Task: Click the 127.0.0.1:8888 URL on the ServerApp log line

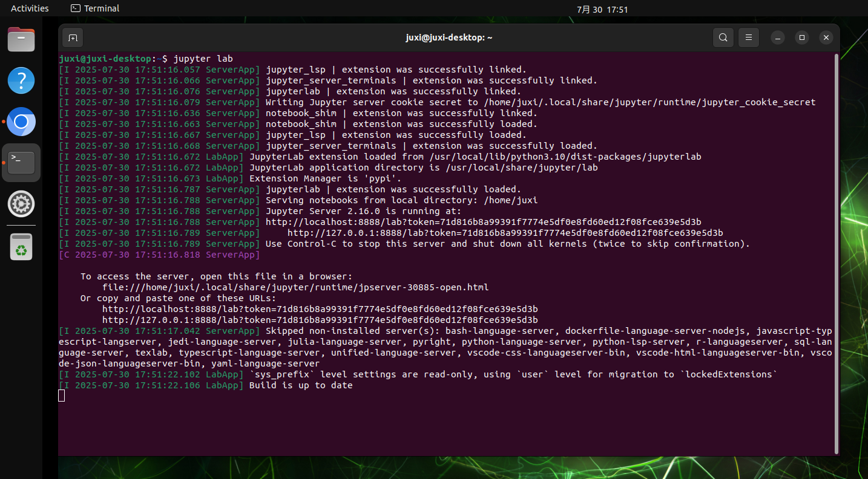Action: click(x=505, y=233)
